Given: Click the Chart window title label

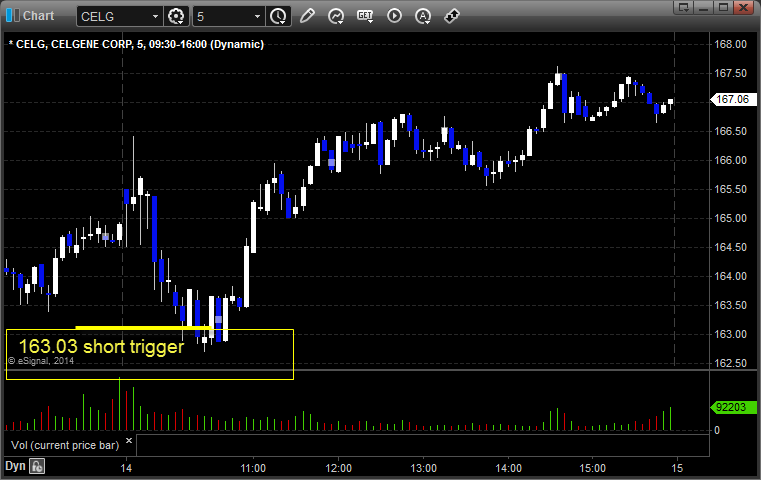Looking at the screenshot, I should point(38,16).
